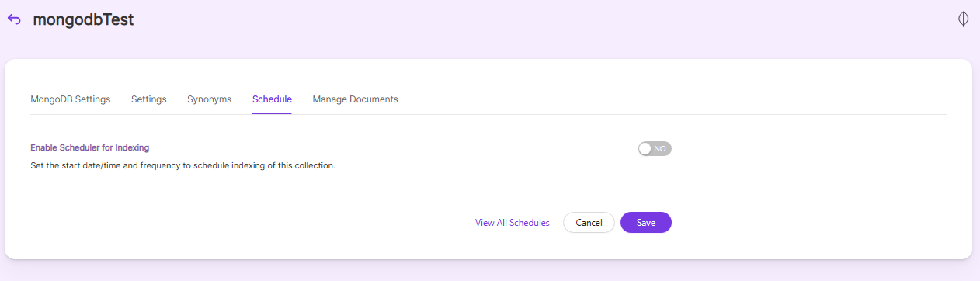Go back using the purple return arrow
The width and height of the screenshot is (980, 281).
coord(14,19)
